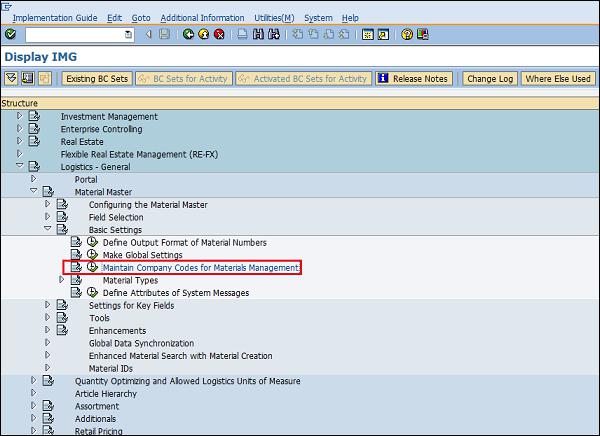Expand the Material Types node

(62, 281)
